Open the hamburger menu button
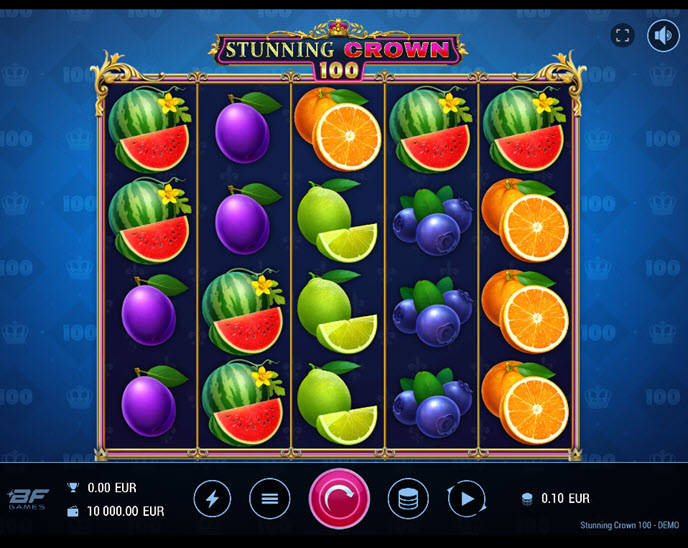This screenshot has height=548, width=688. [269, 499]
